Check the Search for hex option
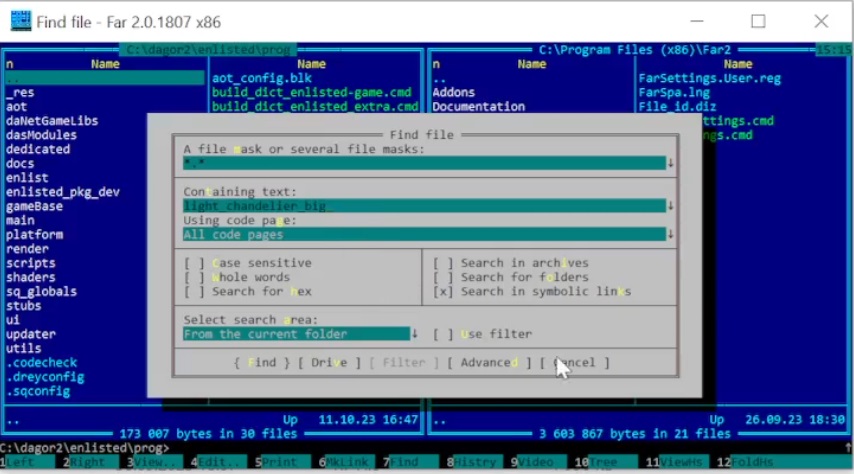The height and width of the screenshot is (474, 854). 193,291
